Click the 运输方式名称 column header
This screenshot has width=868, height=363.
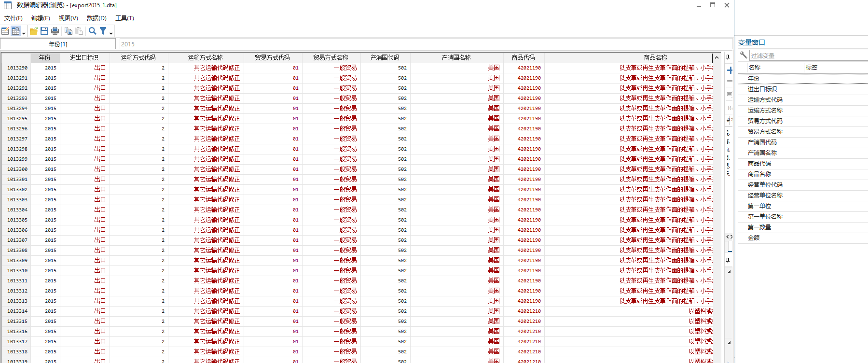click(x=206, y=57)
